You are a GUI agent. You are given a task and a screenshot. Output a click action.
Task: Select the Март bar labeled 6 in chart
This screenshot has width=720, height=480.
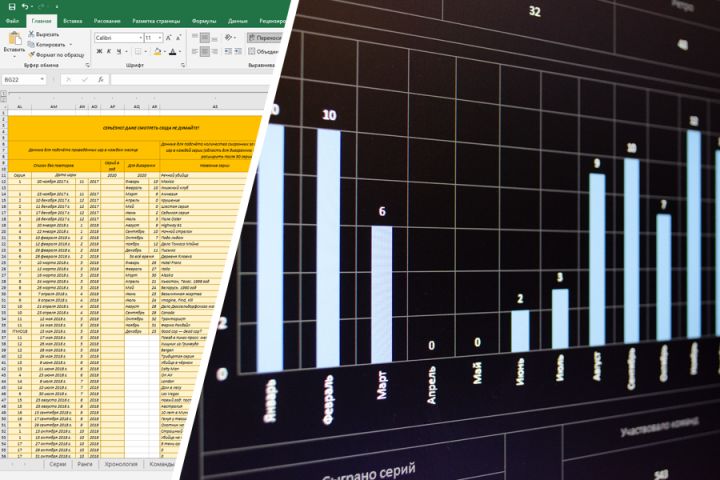(x=382, y=295)
